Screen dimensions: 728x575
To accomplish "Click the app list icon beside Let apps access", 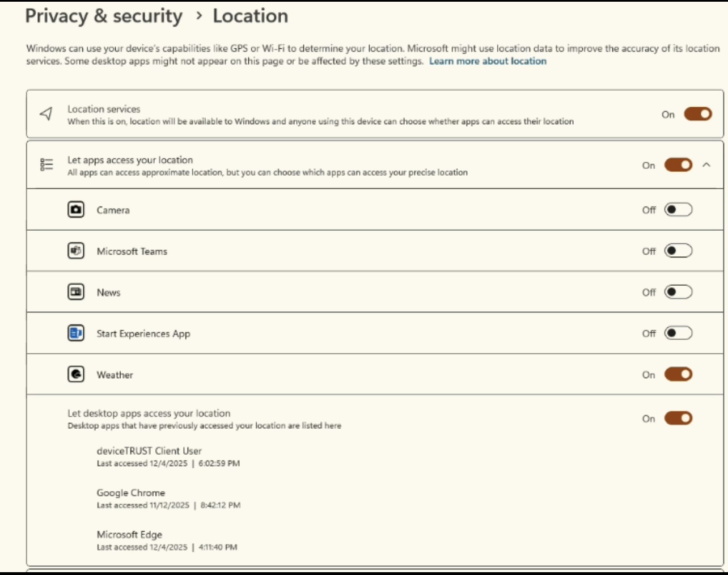I will click(x=46, y=165).
